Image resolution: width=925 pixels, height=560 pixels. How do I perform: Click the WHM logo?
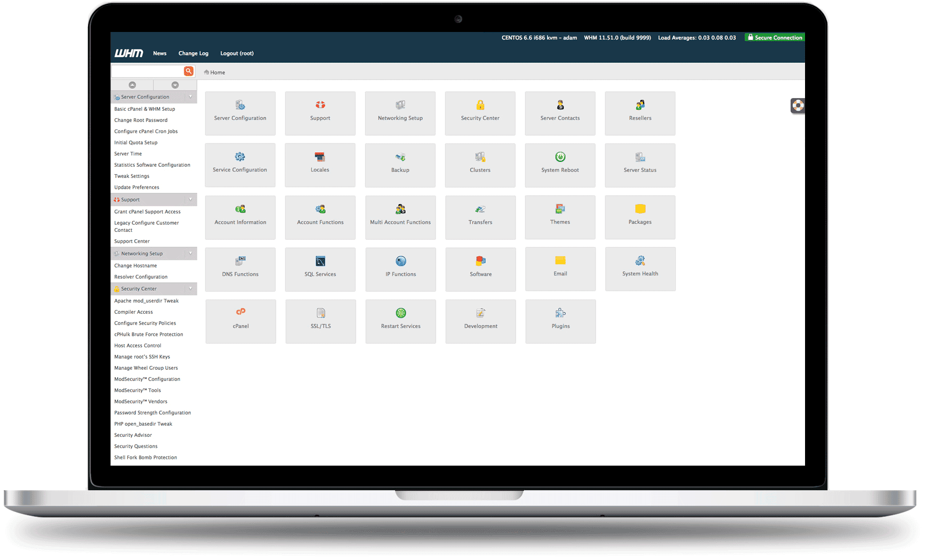[128, 53]
